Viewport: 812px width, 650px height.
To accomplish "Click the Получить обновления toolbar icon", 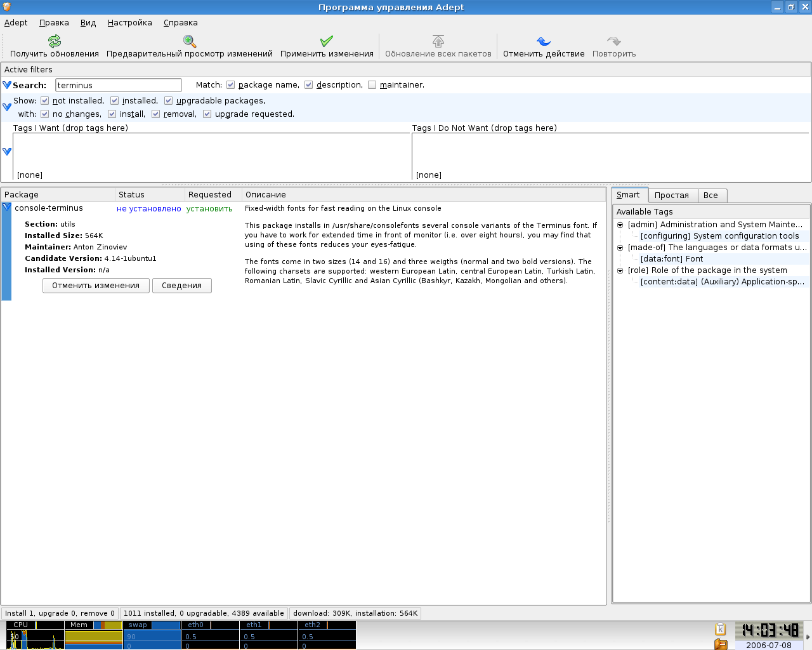I will tap(55, 42).
